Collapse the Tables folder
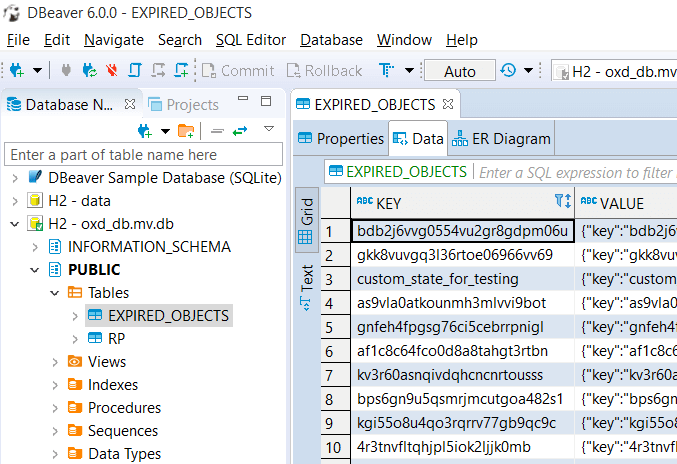677x464 pixels. [54, 293]
